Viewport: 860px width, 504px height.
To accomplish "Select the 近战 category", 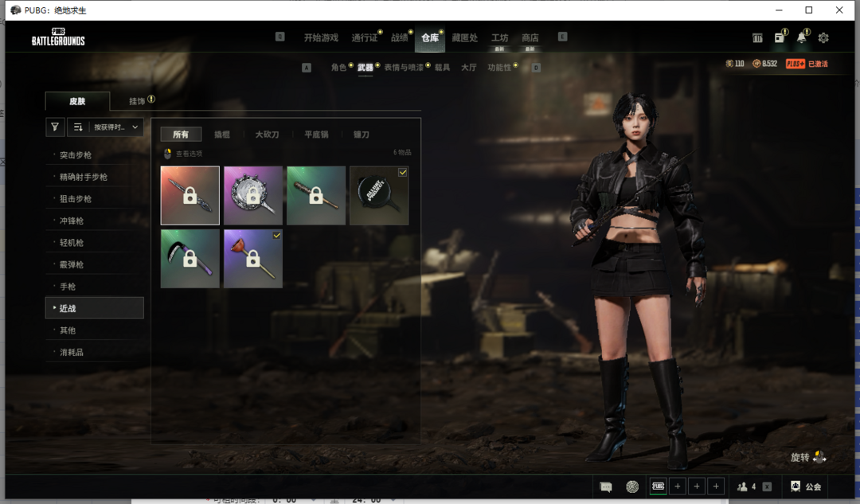I will pyautogui.click(x=95, y=308).
